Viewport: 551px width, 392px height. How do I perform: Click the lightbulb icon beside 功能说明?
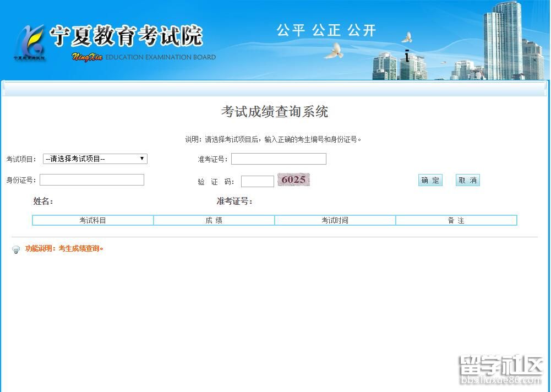(16, 249)
